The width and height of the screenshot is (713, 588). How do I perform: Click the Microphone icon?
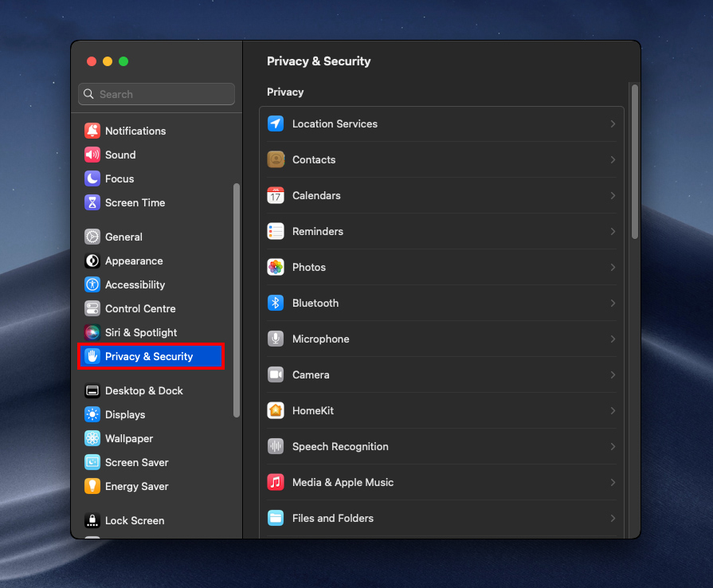pos(276,339)
